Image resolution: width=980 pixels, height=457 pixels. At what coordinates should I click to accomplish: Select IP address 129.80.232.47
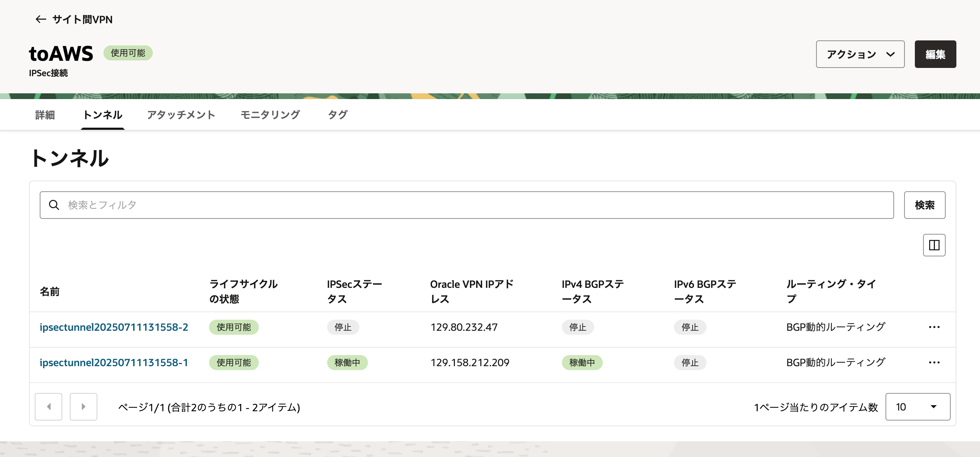coord(464,327)
